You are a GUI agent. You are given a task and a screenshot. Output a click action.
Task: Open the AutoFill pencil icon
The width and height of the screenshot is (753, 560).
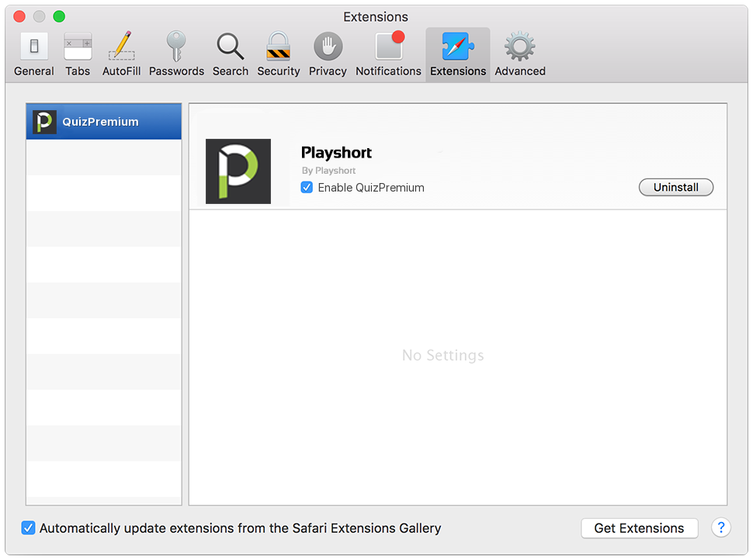click(122, 46)
